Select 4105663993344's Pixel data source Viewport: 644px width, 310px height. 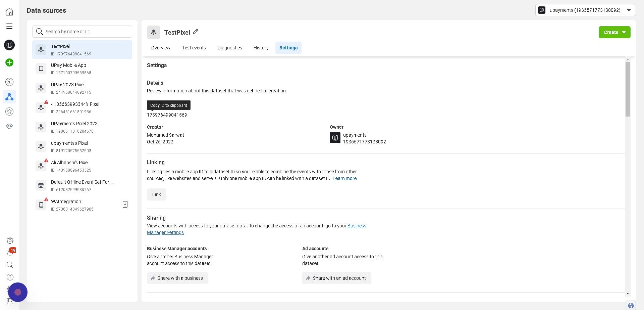point(82,107)
